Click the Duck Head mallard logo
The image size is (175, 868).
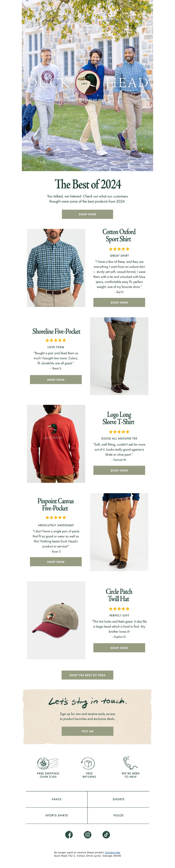[88, 82]
